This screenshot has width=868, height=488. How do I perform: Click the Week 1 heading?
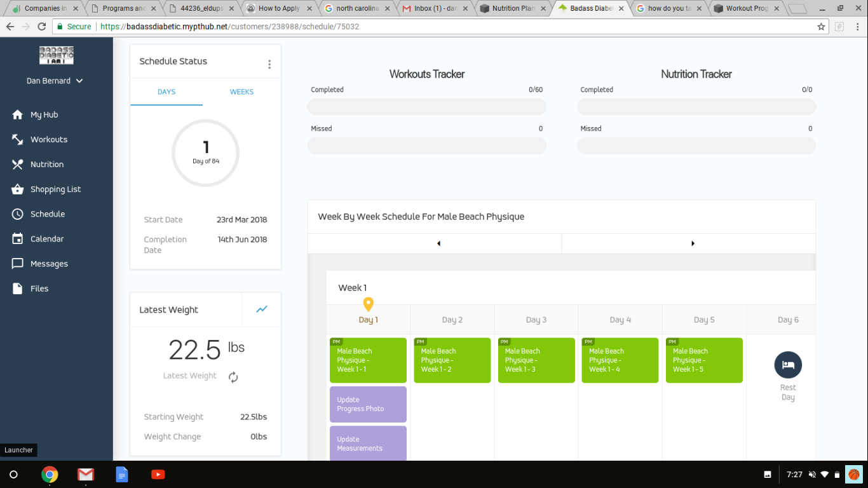(x=353, y=288)
